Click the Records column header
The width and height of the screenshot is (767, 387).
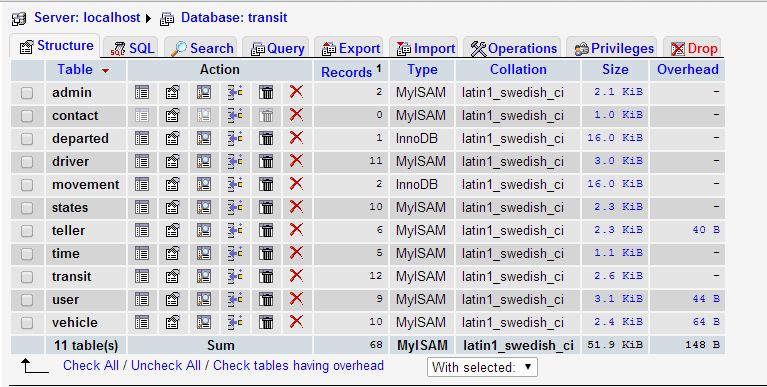pyautogui.click(x=346, y=72)
